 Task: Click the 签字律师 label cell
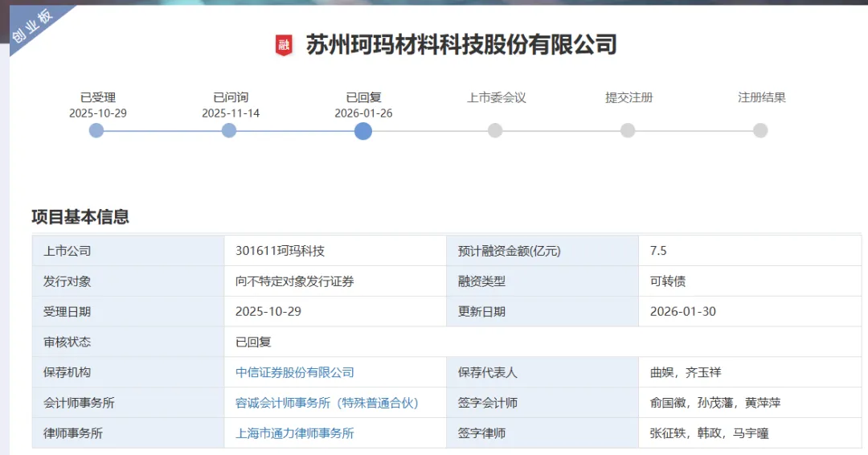pyautogui.click(x=542, y=433)
